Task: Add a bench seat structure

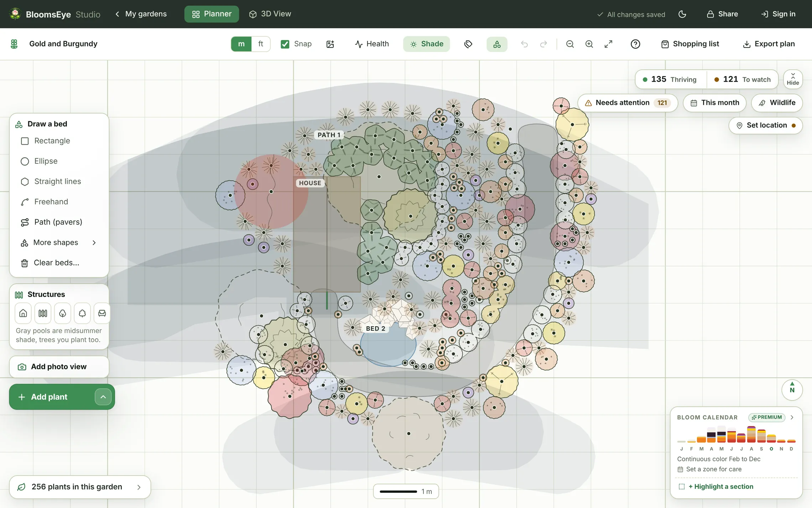Action: pyautogui.click(x=102, y=313)
